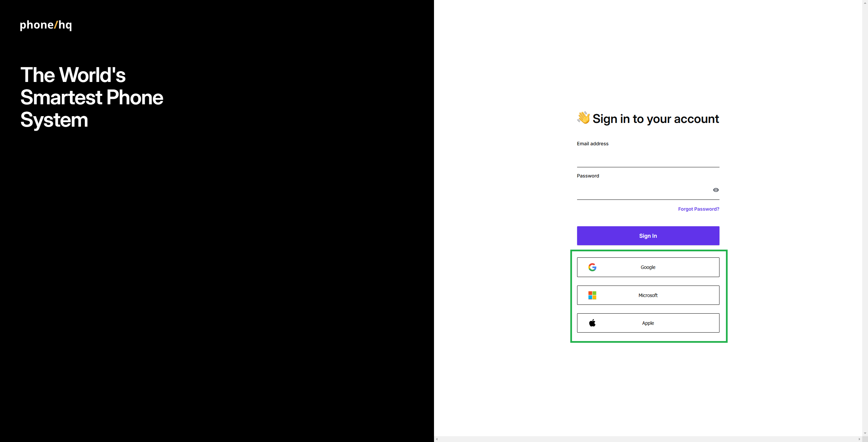Viewport: 868px width, 442px height.
Task: Toggle password visibility with eye icon
Action: [x=716, y=190]
